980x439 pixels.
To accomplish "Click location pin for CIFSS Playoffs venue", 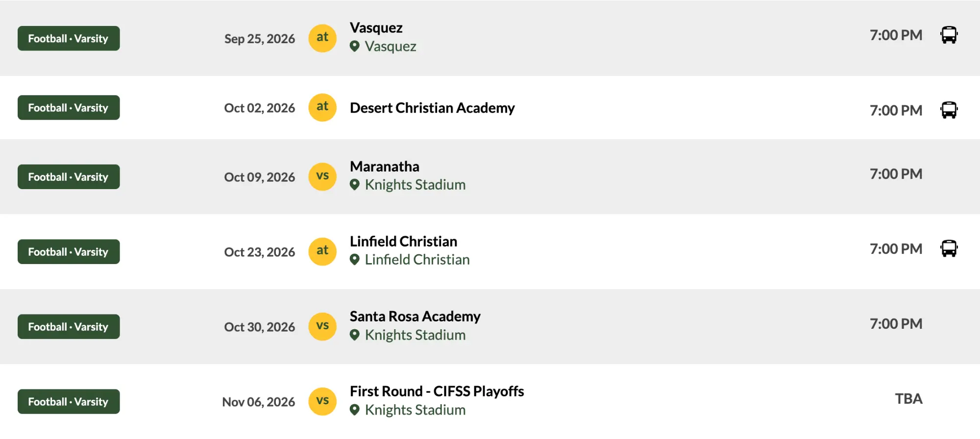I will pyautogui.click(x=355, y=410).
